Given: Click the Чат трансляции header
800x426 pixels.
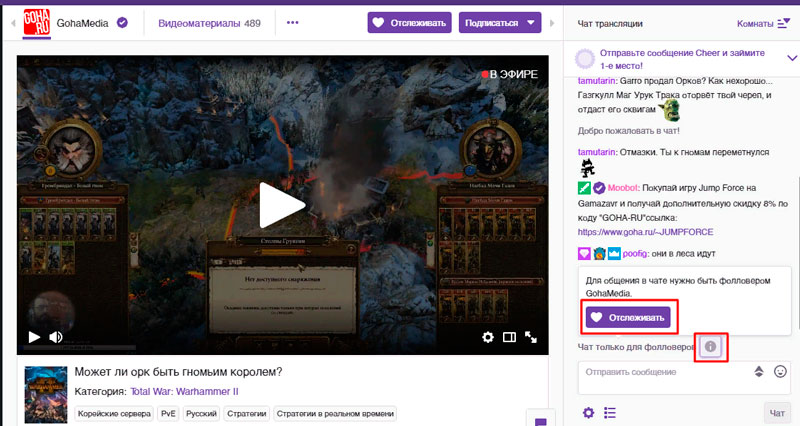Looking at the screenshot, I should pos(610,23).
